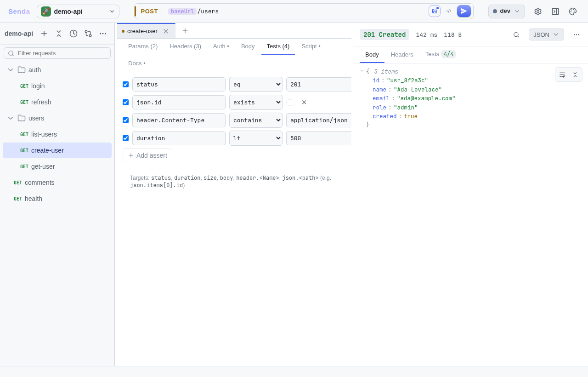588x377 pixels.
Task: Open the eq operator dropdown
Action: 256,85
